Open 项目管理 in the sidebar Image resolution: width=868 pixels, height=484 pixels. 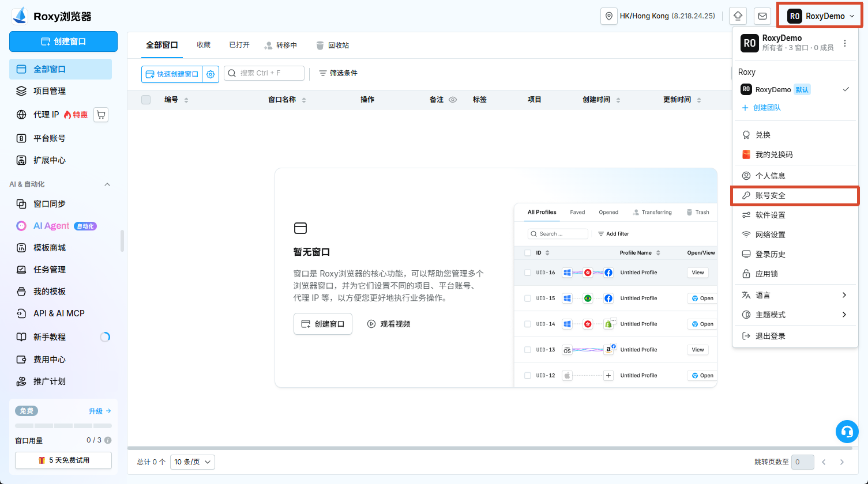click(x=61, y=91)
